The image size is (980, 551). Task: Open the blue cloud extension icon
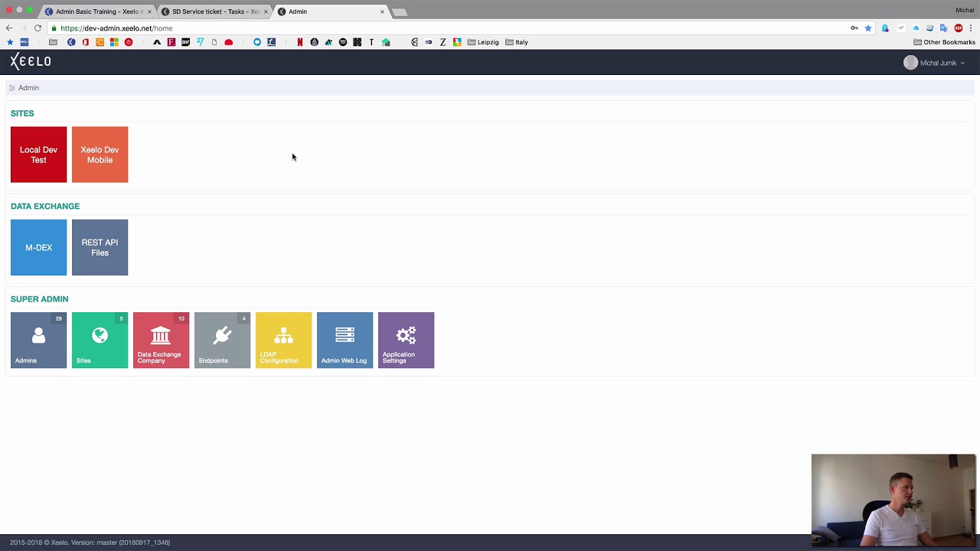pyautogui.click(x=916, y=28)
